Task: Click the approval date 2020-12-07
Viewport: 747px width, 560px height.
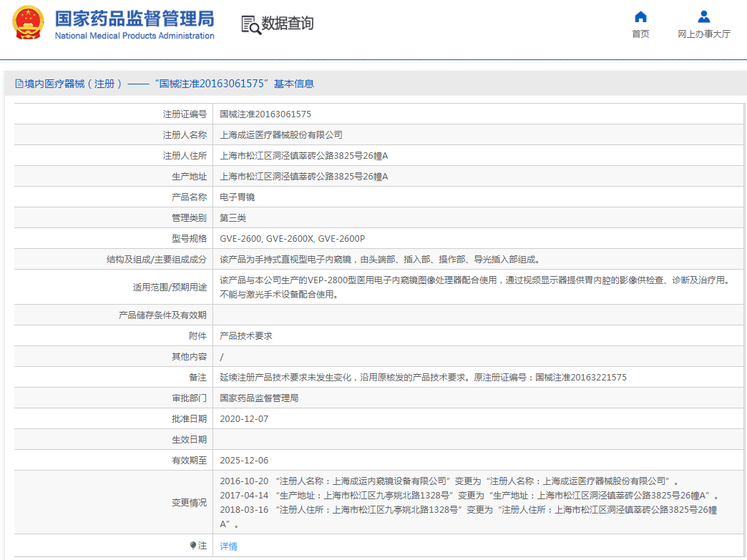Action: 243,419
